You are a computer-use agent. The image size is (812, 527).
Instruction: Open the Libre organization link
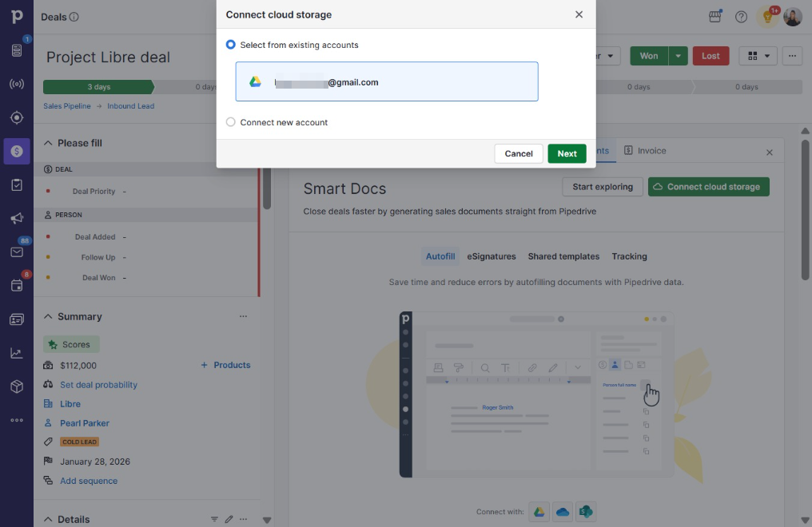click(70, 403)
